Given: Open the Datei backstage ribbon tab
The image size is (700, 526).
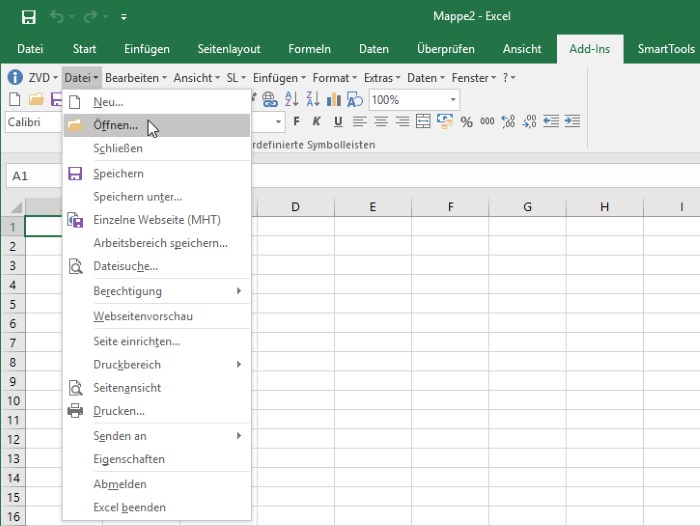Looking at the screenshot, I should 30,49.
